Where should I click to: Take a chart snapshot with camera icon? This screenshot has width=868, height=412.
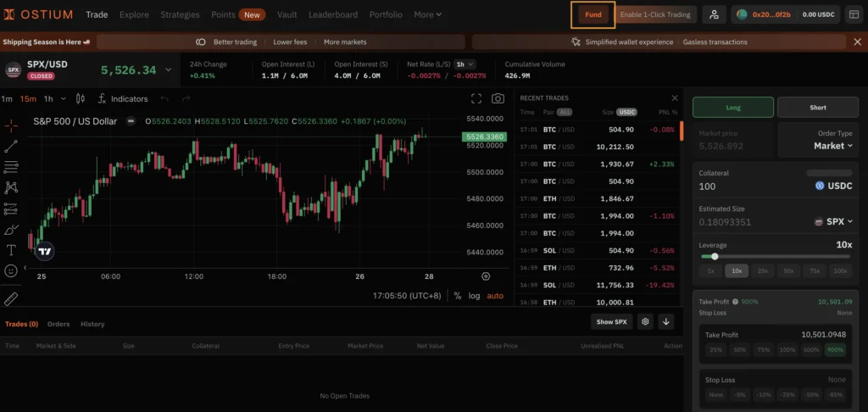(498, 98)
